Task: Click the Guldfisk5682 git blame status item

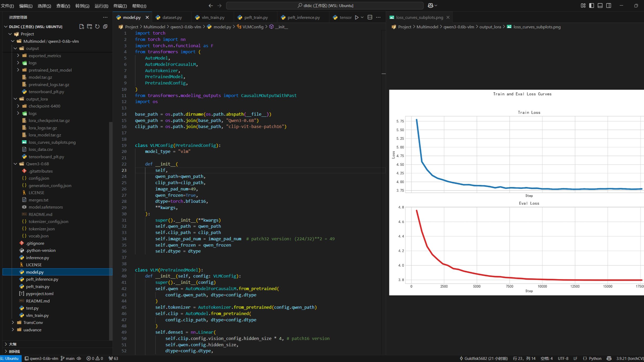Action: point(484,359)
